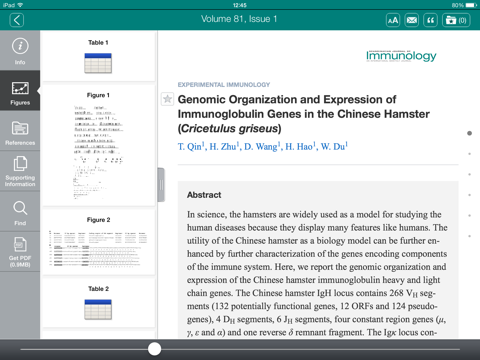The image size is (480, 360).
Task: Open the Table 1 thumbnail
Action: tap(98, 56)
